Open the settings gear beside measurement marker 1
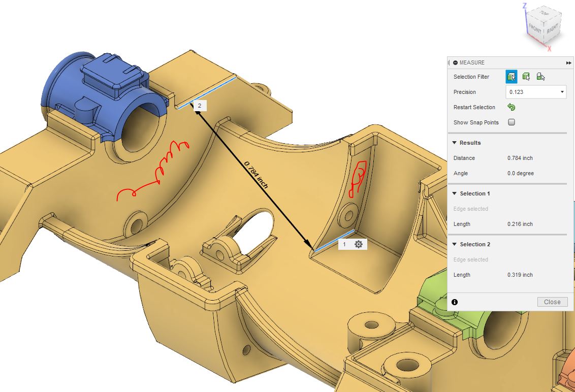Image resolution: width=575 pixels, height=392 pixels. coord(359,244)
